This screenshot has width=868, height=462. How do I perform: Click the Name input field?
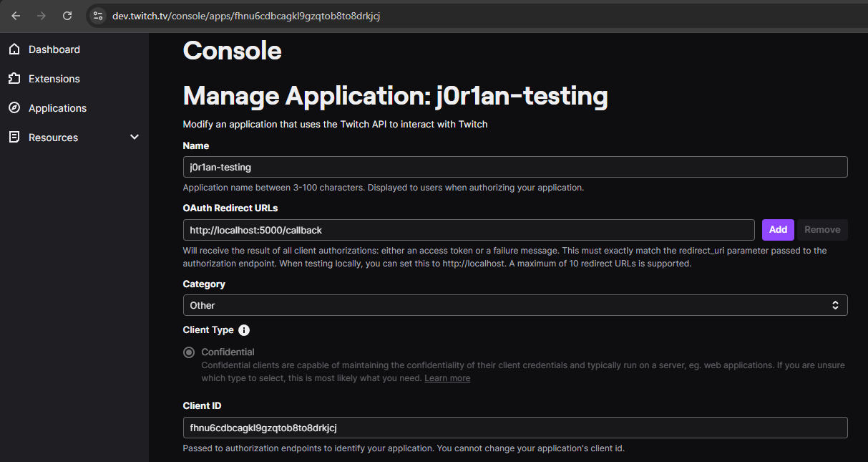[515, 167]
